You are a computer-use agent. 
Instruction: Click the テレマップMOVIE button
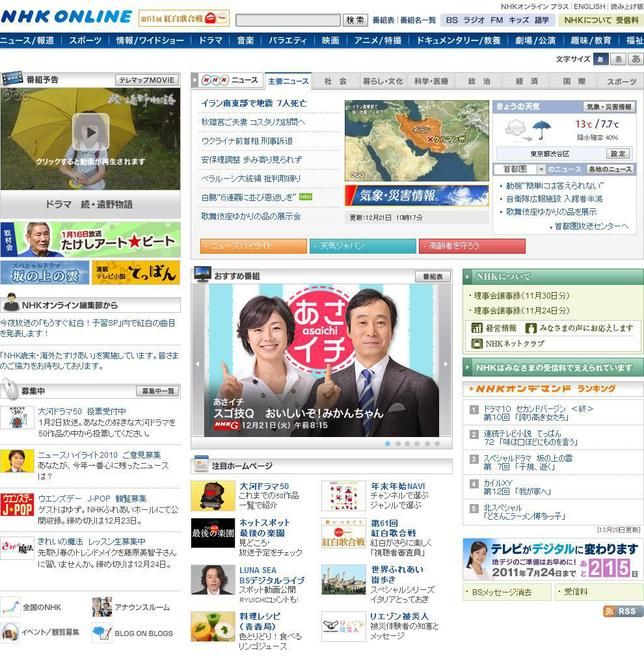(x=147, y=80)
